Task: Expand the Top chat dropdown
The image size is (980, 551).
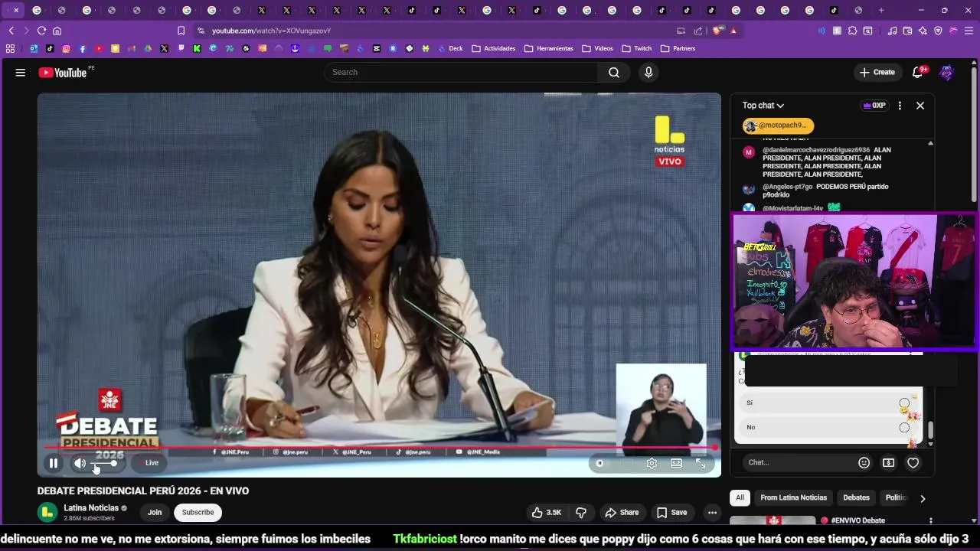Action: point(763,106)
